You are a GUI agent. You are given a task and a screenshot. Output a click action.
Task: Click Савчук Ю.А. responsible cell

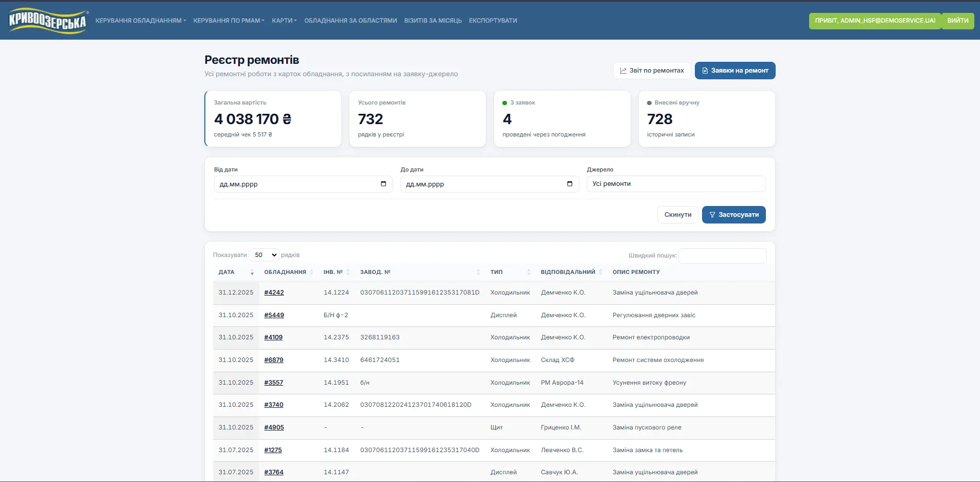pyautogui.click(x=559, y=472)
